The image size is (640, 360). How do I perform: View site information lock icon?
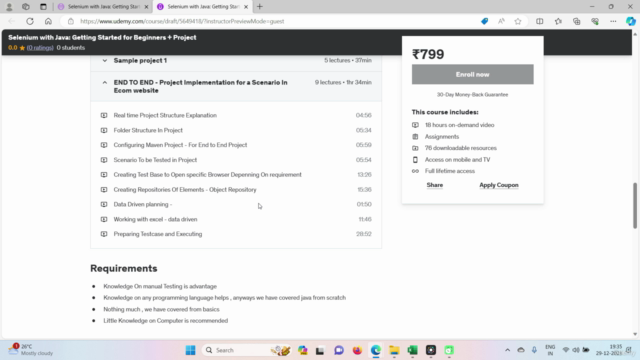click(71, 21)
